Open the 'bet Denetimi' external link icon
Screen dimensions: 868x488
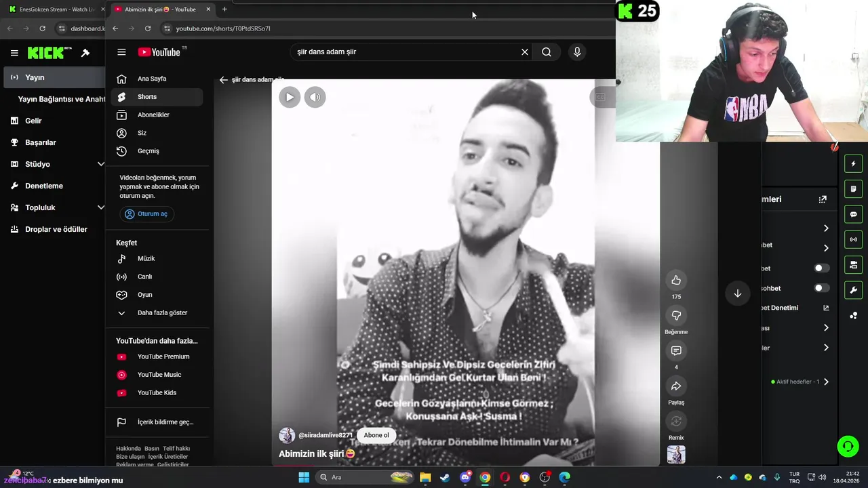pos(826,308)
